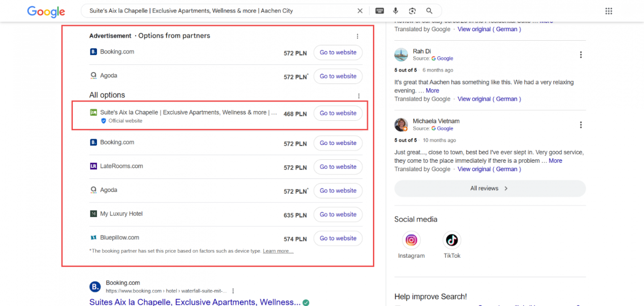Go to website for LateRooms.com offer
Viewport: 644px width, 306px height.
click(338, 167)
